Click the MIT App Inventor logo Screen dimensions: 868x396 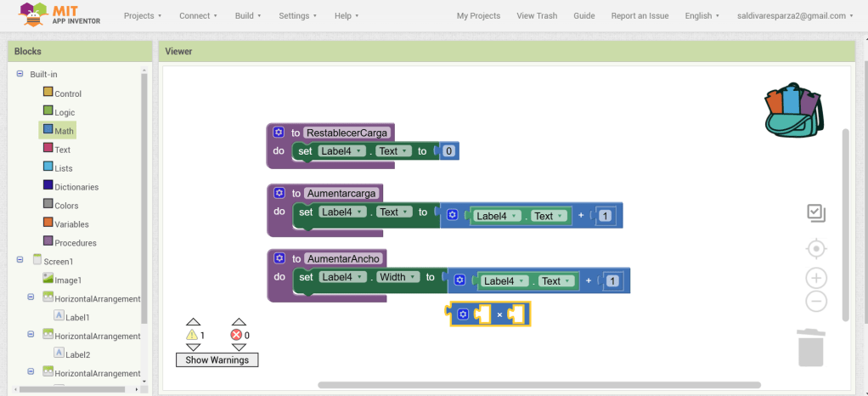(x=59, y=14)
